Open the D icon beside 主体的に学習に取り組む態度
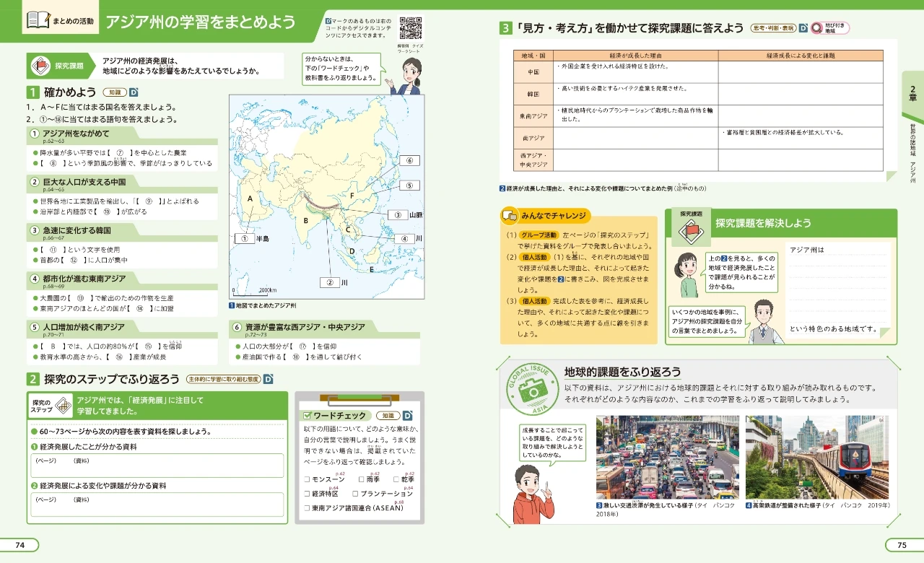 [268, 379]
